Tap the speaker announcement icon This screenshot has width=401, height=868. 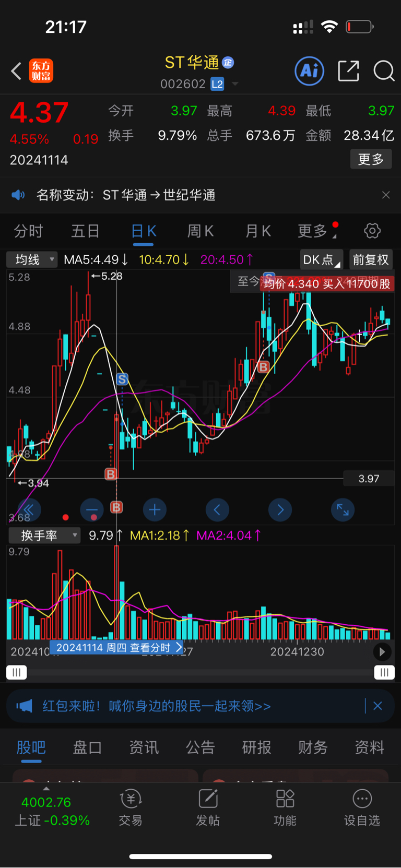[x=18, y=195]
